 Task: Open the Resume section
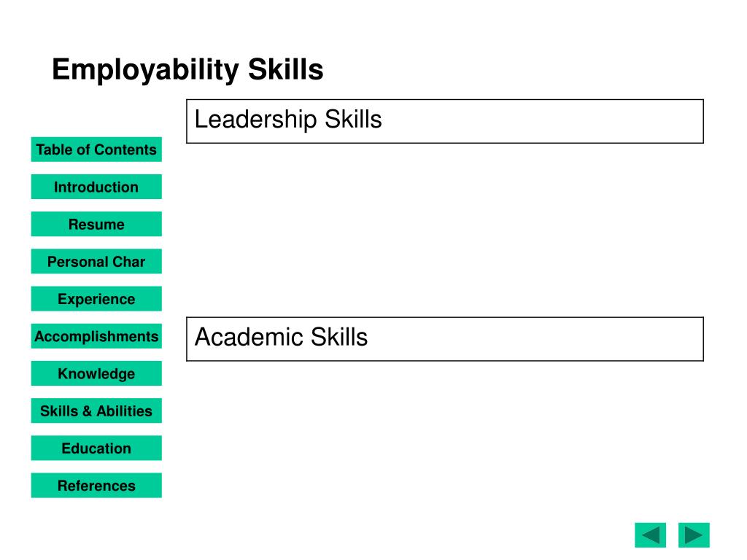click(x=96, y=224)
